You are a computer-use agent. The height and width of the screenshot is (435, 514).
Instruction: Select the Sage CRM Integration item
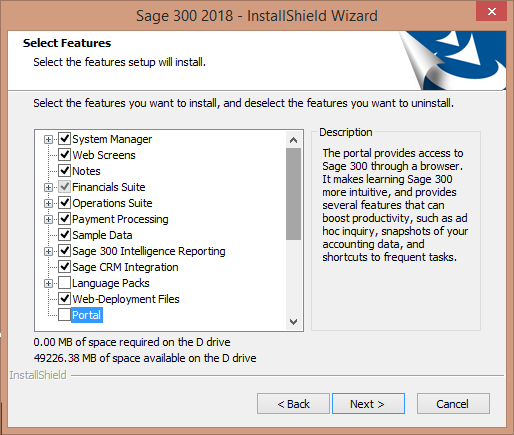point(125,267)
